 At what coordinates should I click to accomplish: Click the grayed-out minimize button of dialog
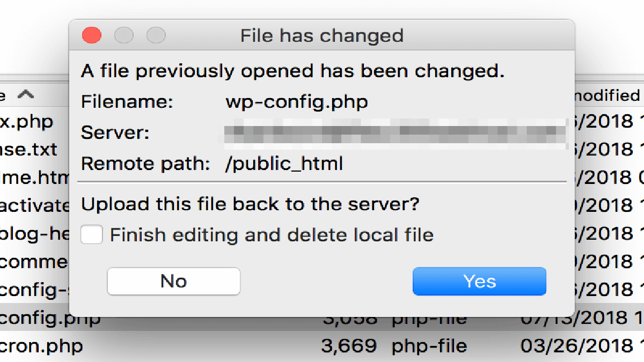click(124, 36)
